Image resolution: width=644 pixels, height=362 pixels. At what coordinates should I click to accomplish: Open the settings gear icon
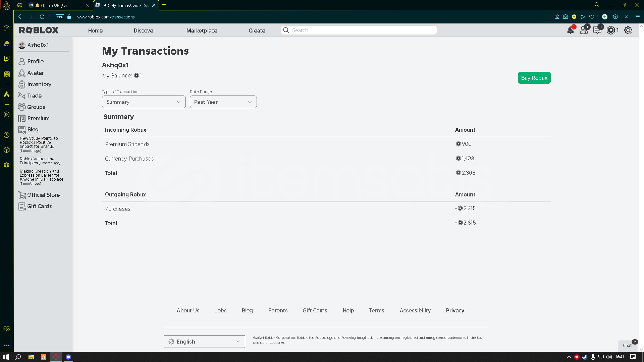coord(628,30)
